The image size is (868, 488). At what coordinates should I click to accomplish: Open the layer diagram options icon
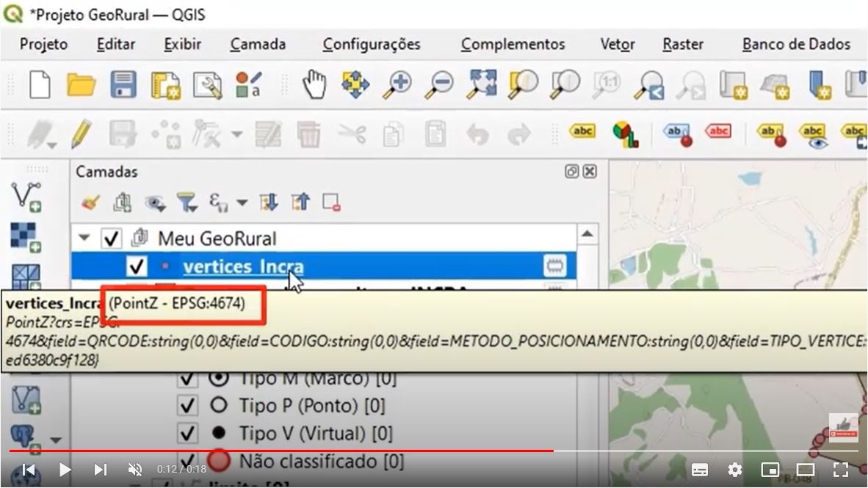tap(626, 134)
